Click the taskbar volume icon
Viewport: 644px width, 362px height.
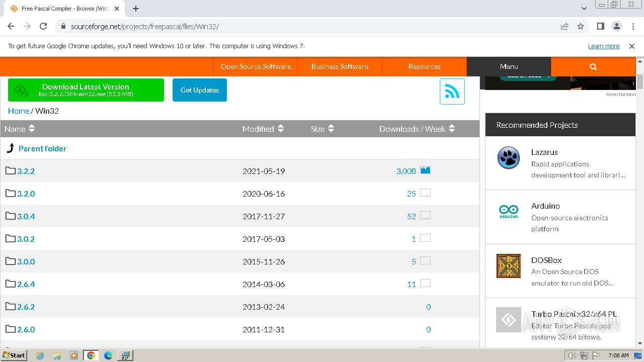pos(572,355)
